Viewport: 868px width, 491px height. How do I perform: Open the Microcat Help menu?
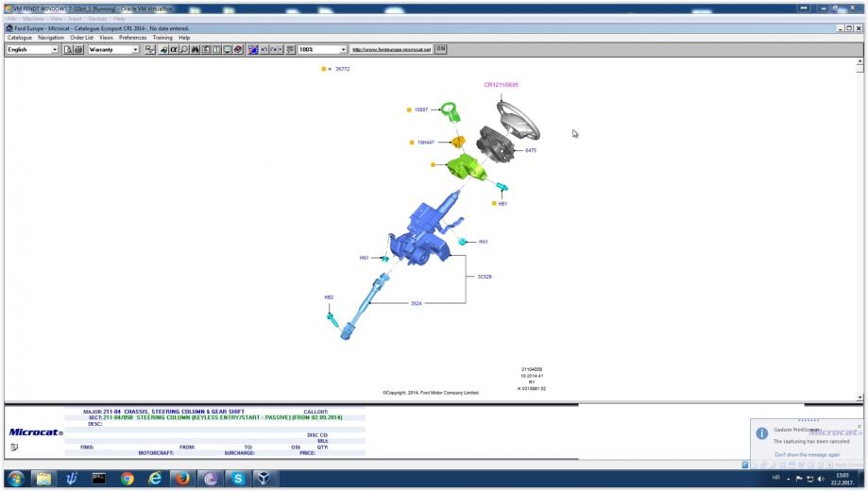click(184, 38)
